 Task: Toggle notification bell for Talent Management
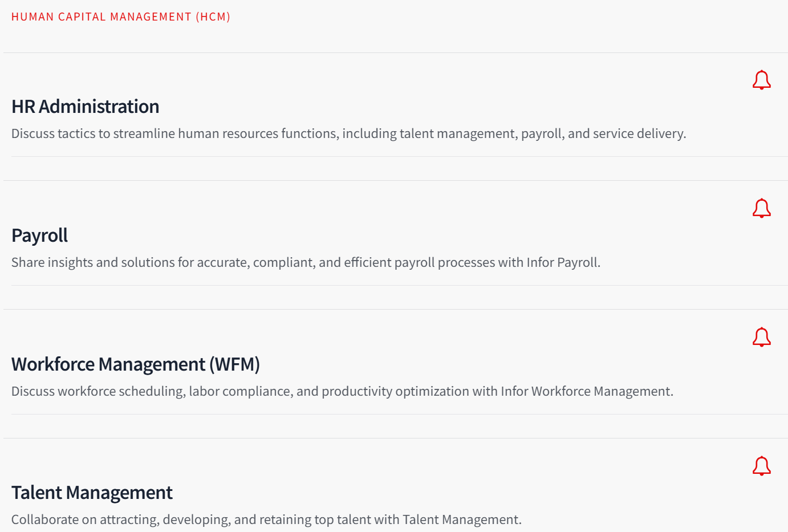pyautogui.click(x=761, y=466)
